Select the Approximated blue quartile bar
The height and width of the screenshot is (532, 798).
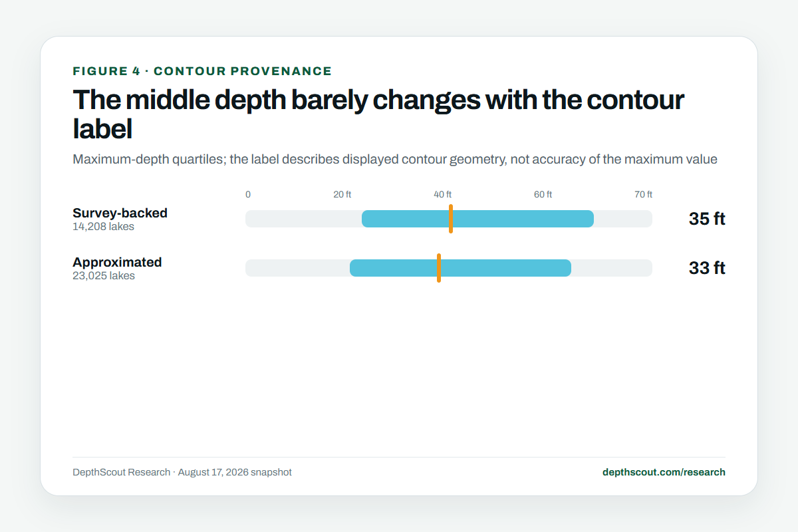[x=460, y=268]
